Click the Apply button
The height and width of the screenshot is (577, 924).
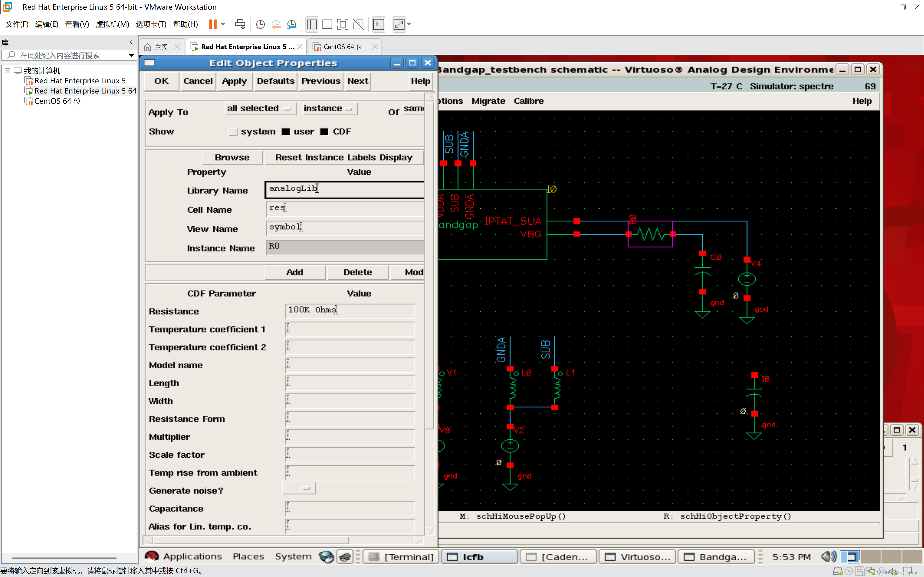[234, 81]
